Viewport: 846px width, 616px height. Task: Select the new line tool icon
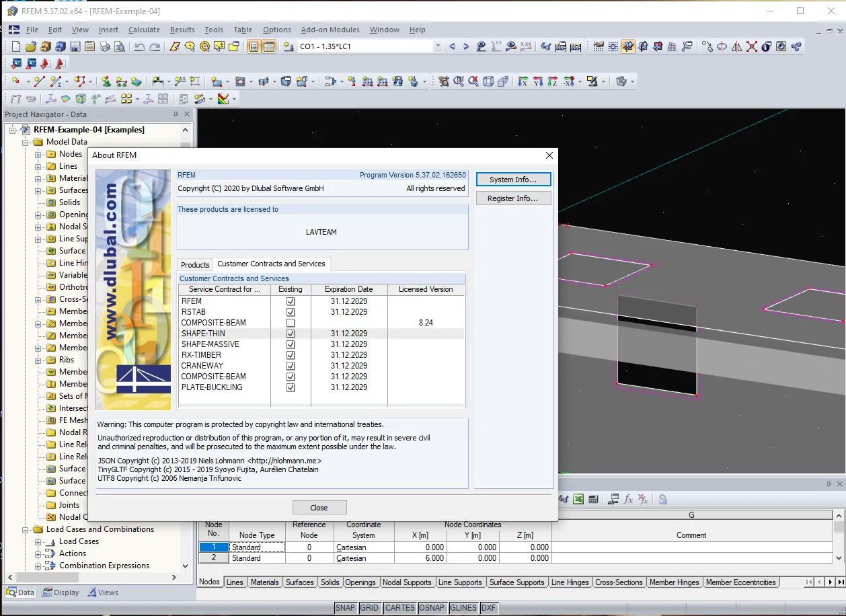pyautogui.click(x=38, y=81)
